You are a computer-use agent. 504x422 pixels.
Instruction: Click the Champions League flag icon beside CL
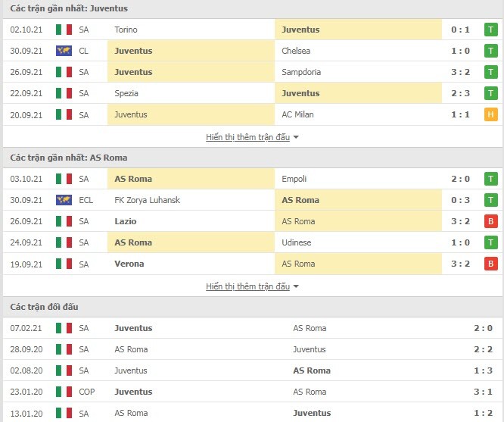point(64,51)
